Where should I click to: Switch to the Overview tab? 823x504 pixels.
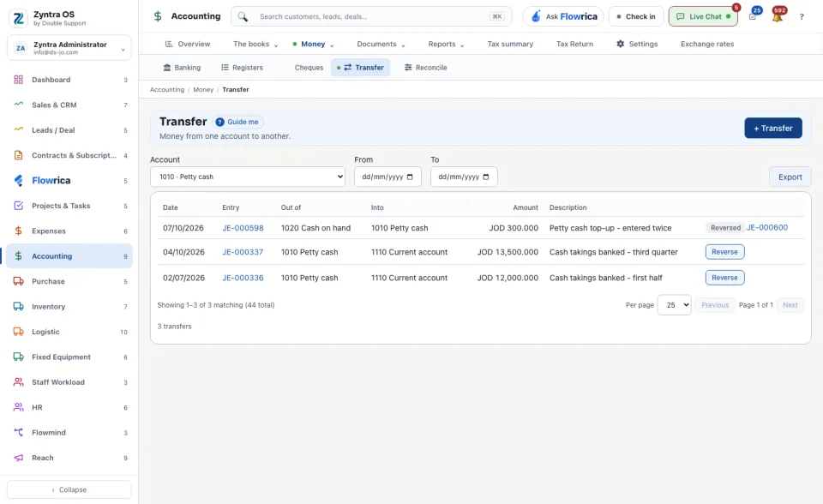click(188, 44)
